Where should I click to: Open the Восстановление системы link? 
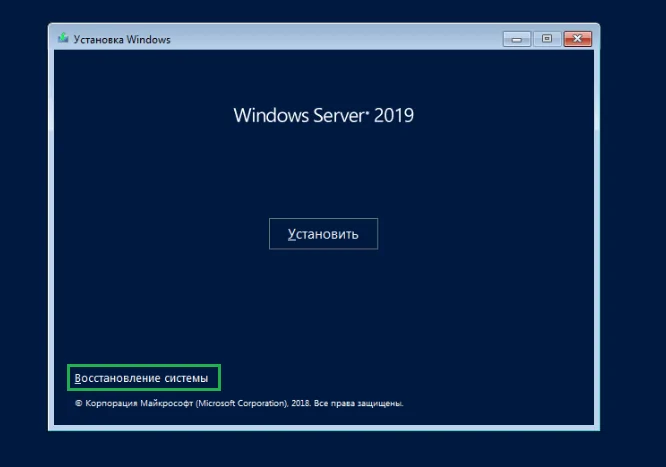141,378
